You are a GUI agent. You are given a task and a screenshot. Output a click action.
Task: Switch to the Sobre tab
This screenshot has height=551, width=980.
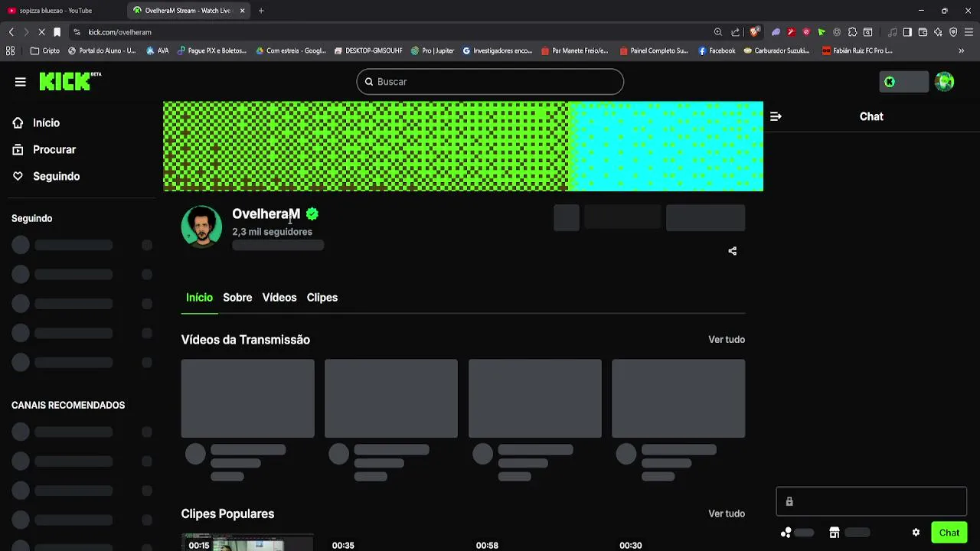(x=237, y=298)
